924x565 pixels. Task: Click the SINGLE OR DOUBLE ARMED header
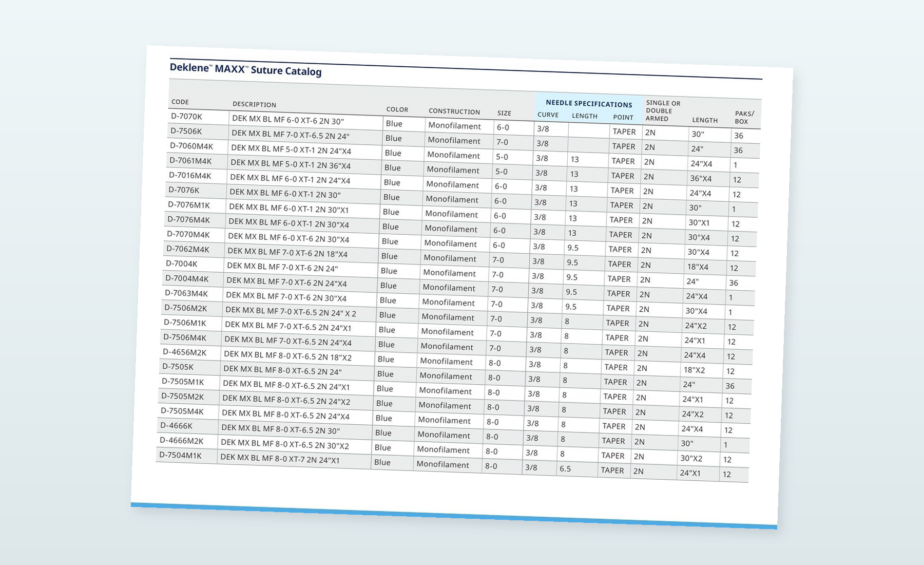click(x=663, y=110)
